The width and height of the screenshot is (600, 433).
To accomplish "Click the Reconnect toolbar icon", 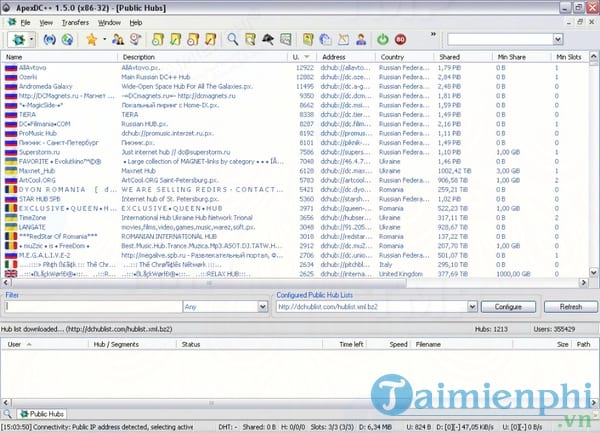I will pos(49,40).
